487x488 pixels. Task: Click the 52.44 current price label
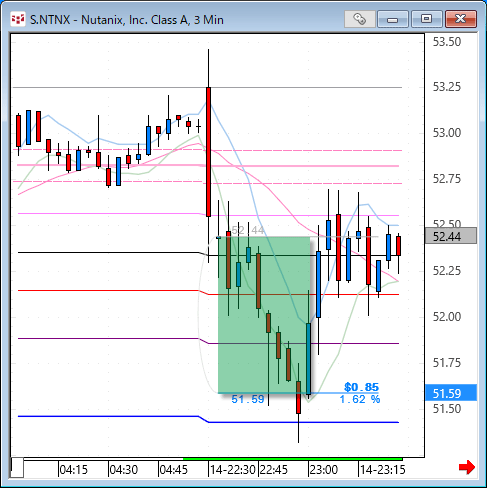(451, 236)
